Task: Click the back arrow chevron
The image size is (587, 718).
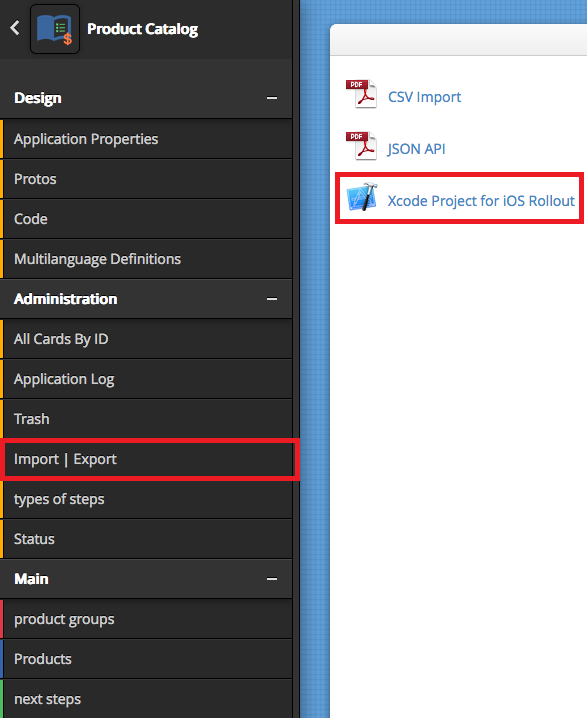Action: coord(15,28)
